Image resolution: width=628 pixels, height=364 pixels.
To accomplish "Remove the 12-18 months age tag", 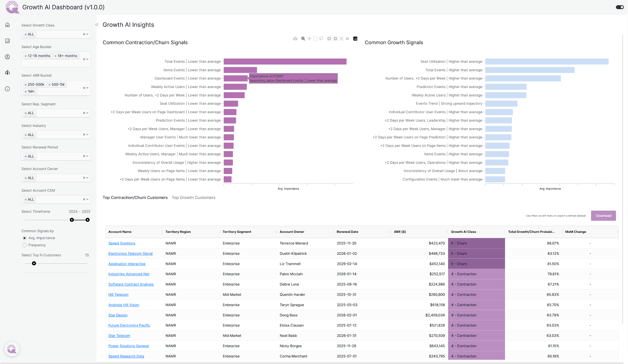I will point(26,56).
